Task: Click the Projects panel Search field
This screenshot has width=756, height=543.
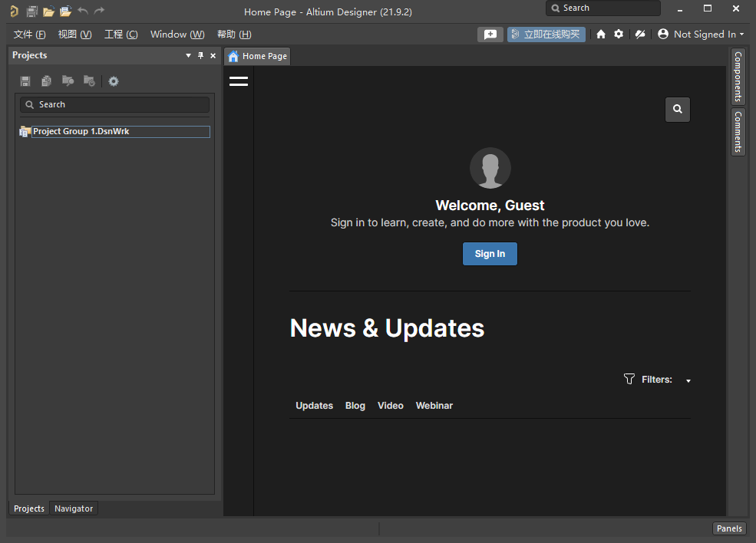Action: click(115, 104)
